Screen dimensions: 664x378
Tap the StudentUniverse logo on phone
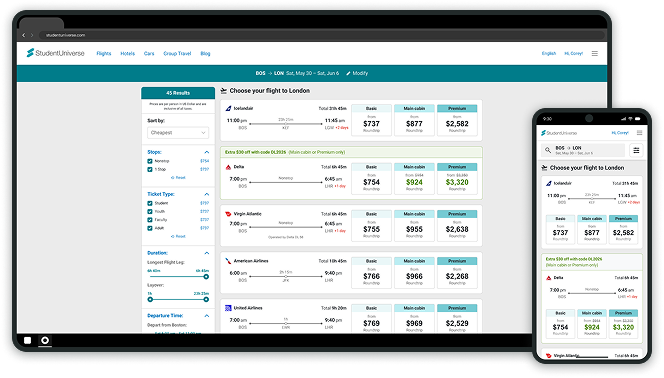[x=559, y=133]
